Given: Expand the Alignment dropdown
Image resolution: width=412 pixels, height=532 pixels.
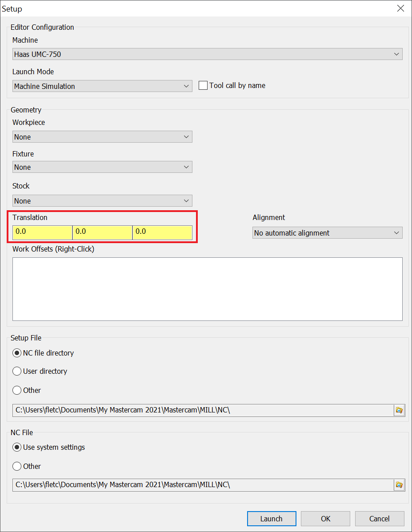Looking at the screenshot, I should (328, 233).
